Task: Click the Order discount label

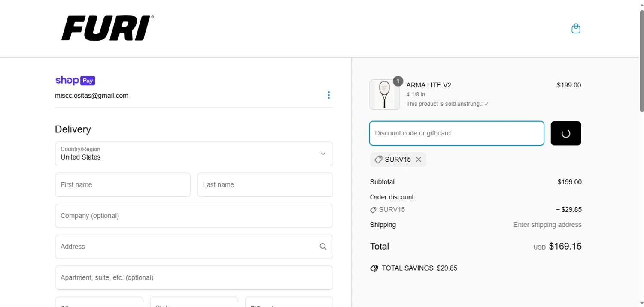Action: [x=392, y=197]
